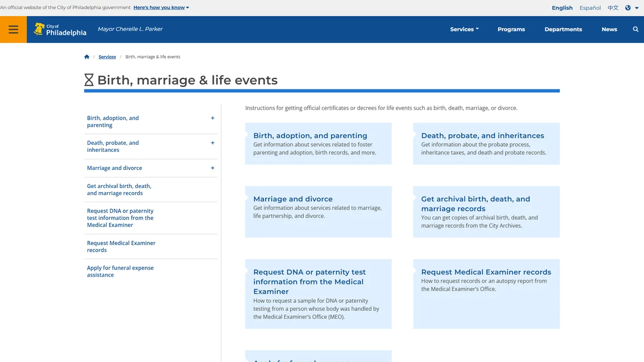Open sidebar link Apply for funeral expense assistance
Viewport: 644px width, 362px height.
tap(120, 271)
